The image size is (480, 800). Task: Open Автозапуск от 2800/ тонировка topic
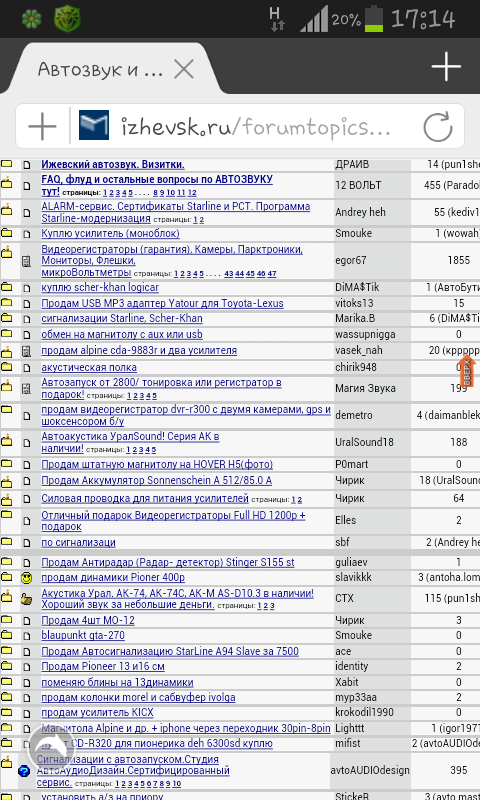click(161, 388)
